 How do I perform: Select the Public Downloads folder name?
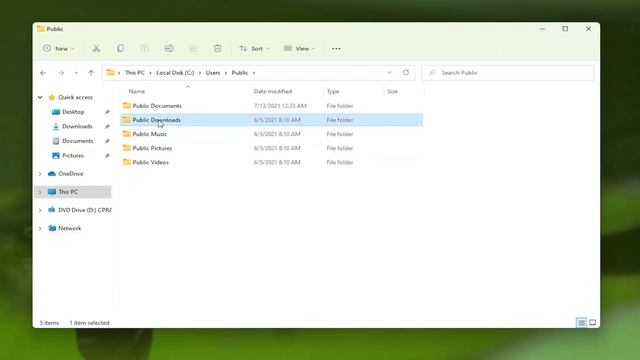(x=156, y=120)
